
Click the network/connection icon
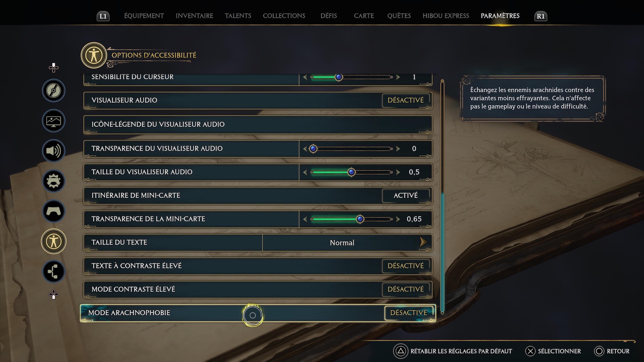(x=53, y=271)
